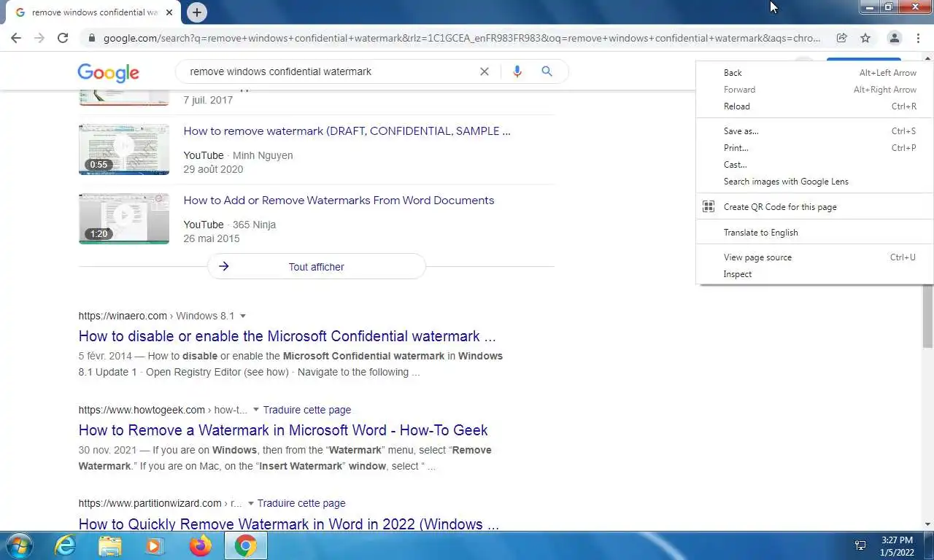Open the 1:20 video thumbnail
The image size is (934, 560).
tap(124, 218)
